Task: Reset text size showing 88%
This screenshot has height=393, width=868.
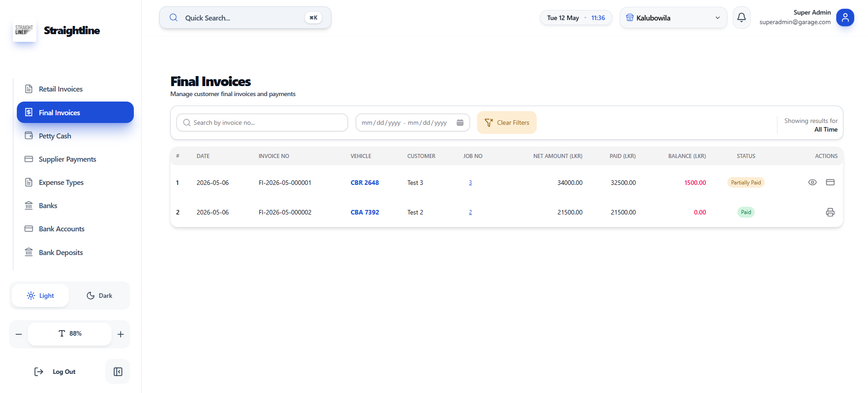Action: 70,334
